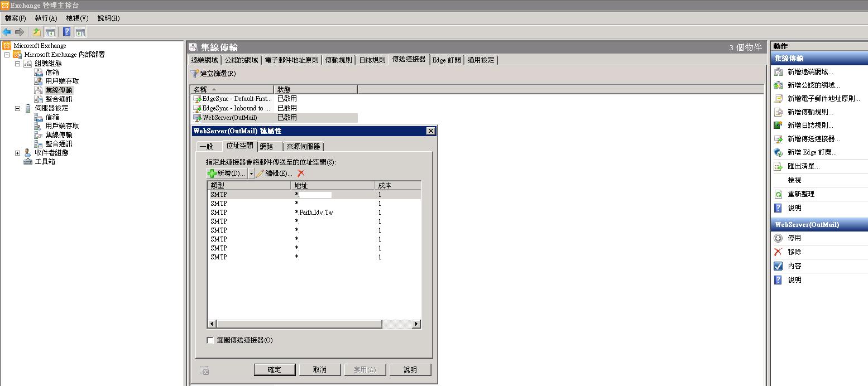
Task: Click the Forward arrow toolbar icon
Action: 20,32
